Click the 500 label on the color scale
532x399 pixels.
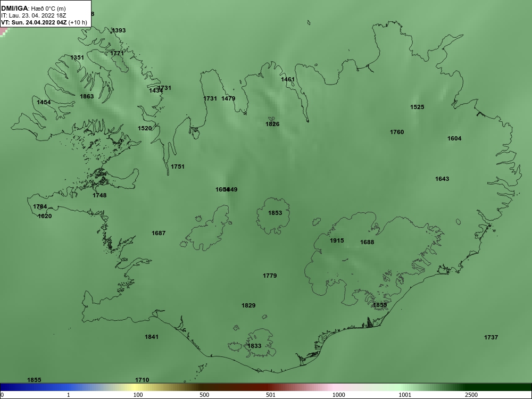[x=204, y=395]
